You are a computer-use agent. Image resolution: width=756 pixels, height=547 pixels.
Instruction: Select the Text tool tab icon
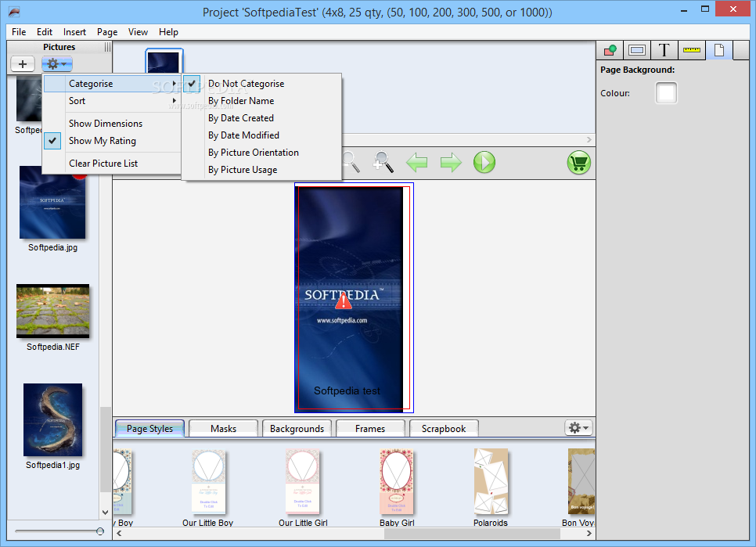point(664,49)
